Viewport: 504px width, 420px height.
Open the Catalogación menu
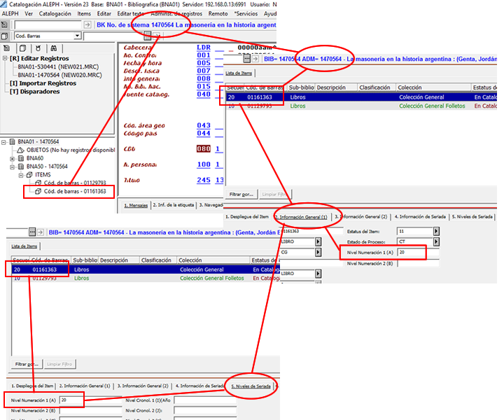tap(55, 13)
